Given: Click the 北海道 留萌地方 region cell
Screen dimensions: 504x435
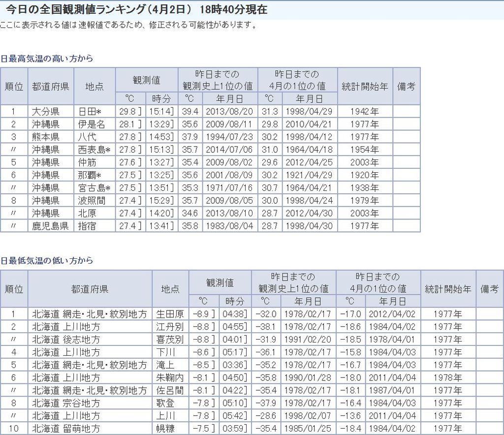Looking at the screenshot, I should 66,429.
